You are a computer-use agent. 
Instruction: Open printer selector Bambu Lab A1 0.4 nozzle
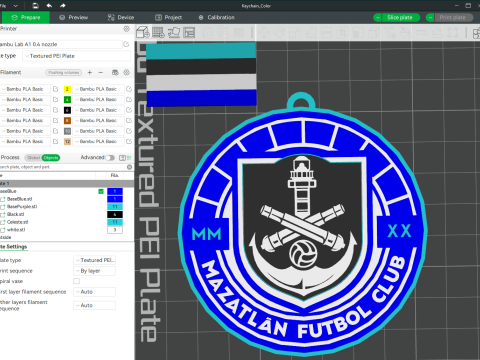click(61, 44)
